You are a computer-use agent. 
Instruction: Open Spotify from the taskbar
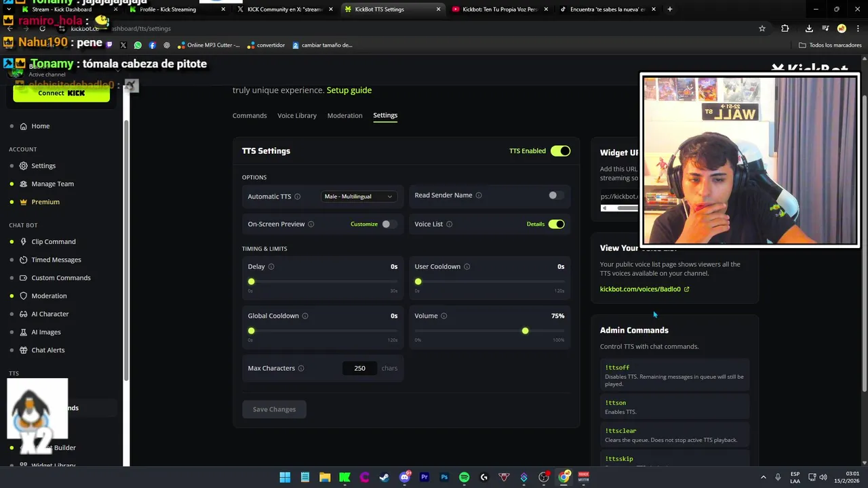[464, 477]
